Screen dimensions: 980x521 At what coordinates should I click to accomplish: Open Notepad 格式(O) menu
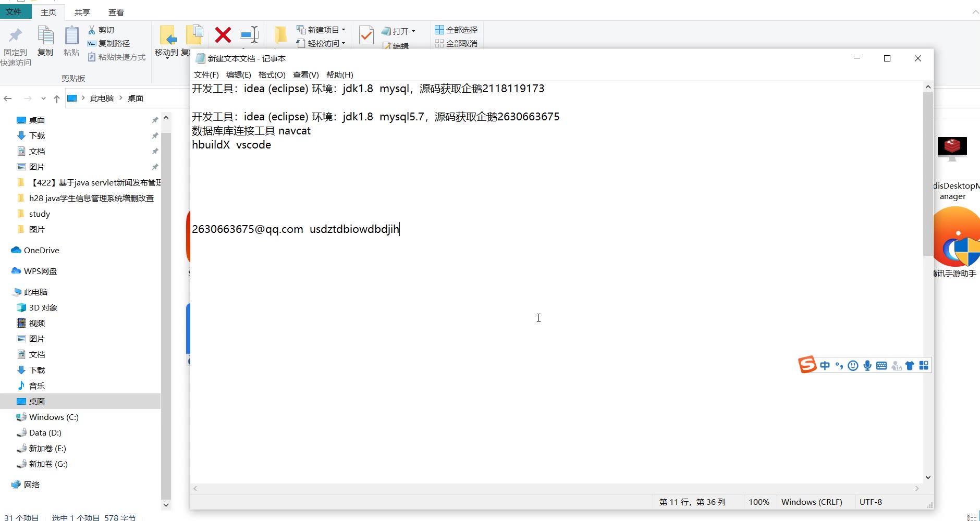click(x=272, y=75)
